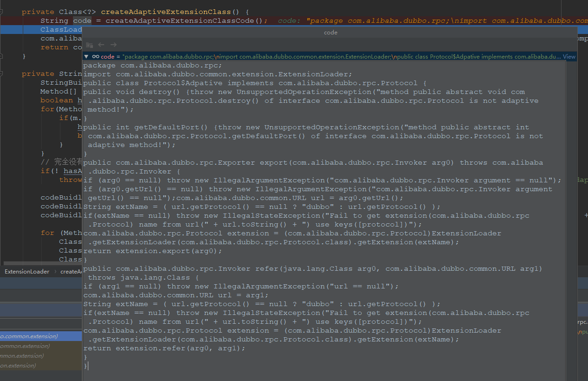Select the highlighted stack frame ending 'o.common.extension)'
588x381 pixels.
(x=40, y=336)
